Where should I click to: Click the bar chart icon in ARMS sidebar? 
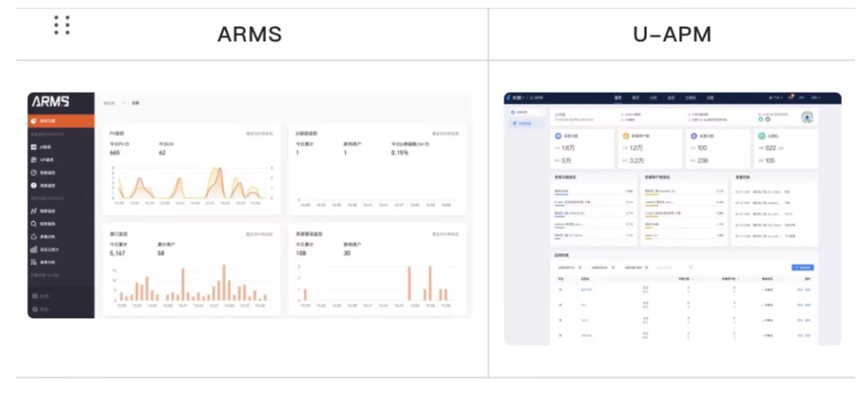coord(33,249)
